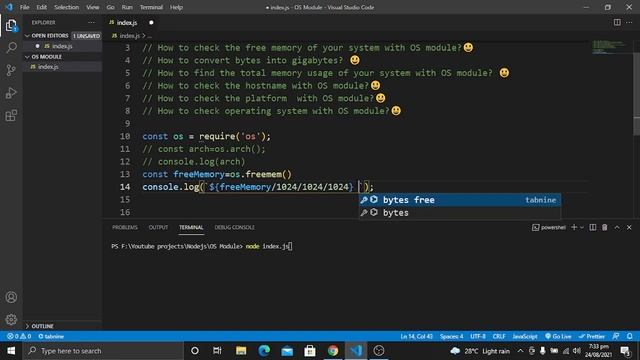Open the Search view in activity bar
The height and width of the screenshot is (360, 640).
tap(11, 47)
